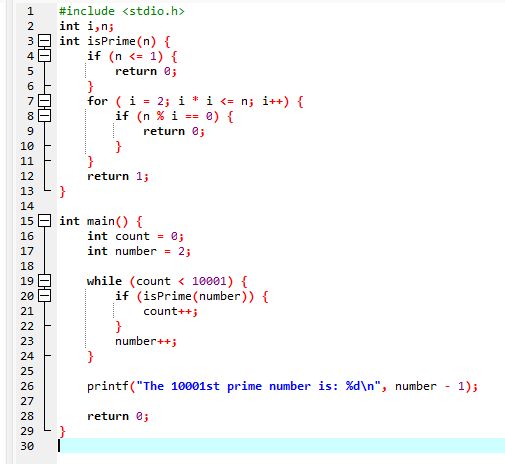Click the closing brace at line 29
Image resolution: width=505 pixels, height=464 pixels.
pos(62,431)
